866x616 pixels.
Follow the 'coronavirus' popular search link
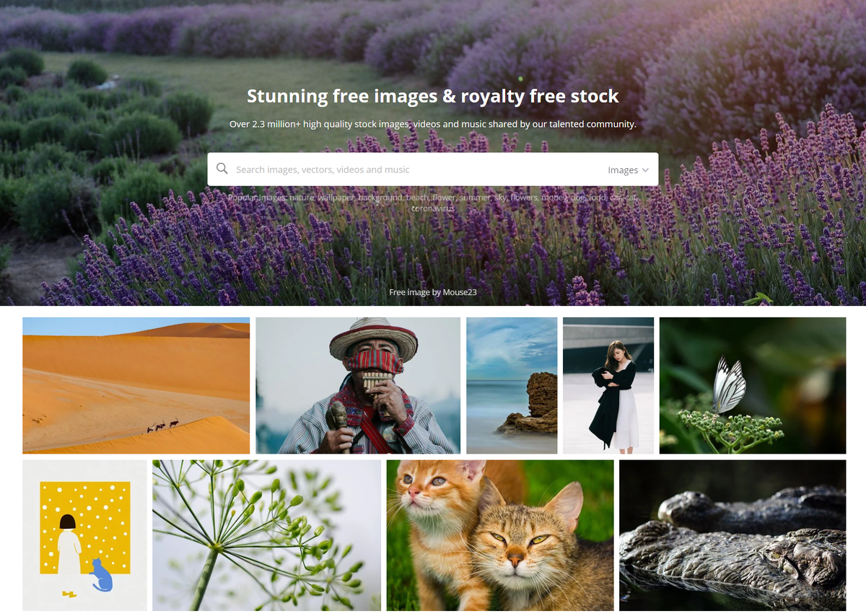[433, 208]
